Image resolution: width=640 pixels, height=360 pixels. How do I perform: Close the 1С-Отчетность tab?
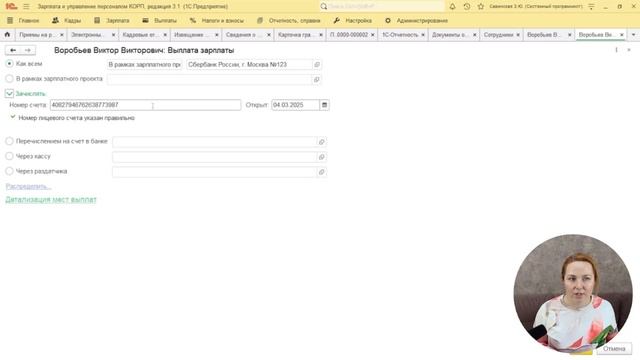point(423,35)
